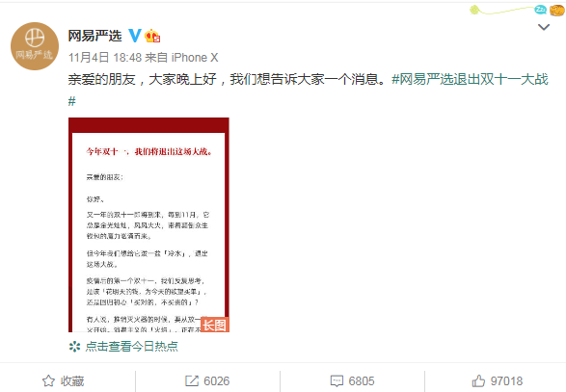
Task: Open the 网易严选 username link
Action: tap(94, 36)
